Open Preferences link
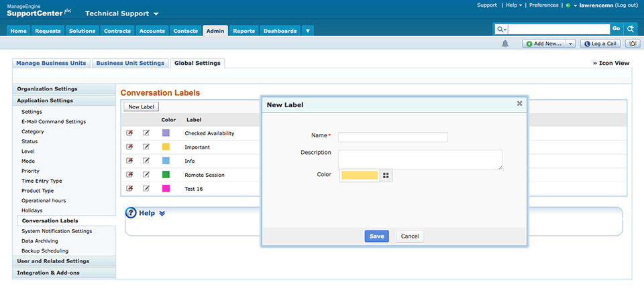This screenshot has height=288, width=644. click(544, 5)
